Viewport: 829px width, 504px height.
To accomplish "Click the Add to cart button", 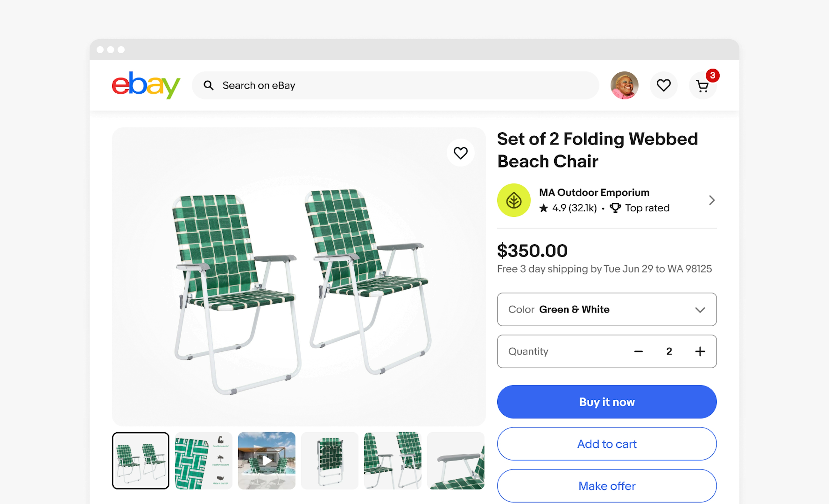I will click(x=607, y=444).
